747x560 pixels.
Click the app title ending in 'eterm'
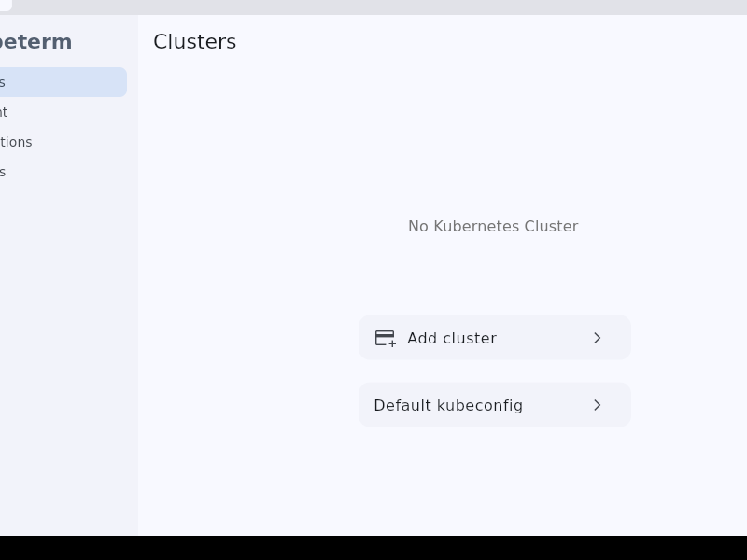tap(35, 42)
